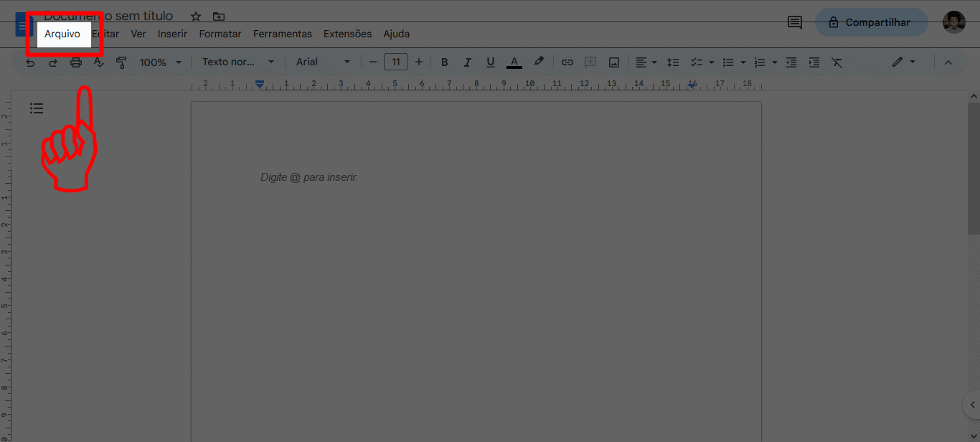Click the undo arrow icon
Screen dimensions: 980x442
tap(30, 62)
